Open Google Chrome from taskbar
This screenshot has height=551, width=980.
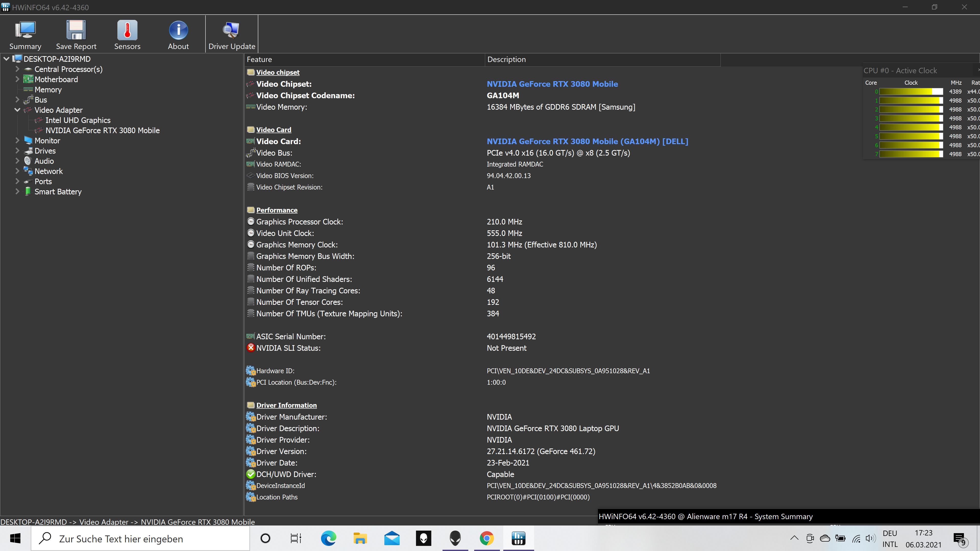(x=487, y=539)
